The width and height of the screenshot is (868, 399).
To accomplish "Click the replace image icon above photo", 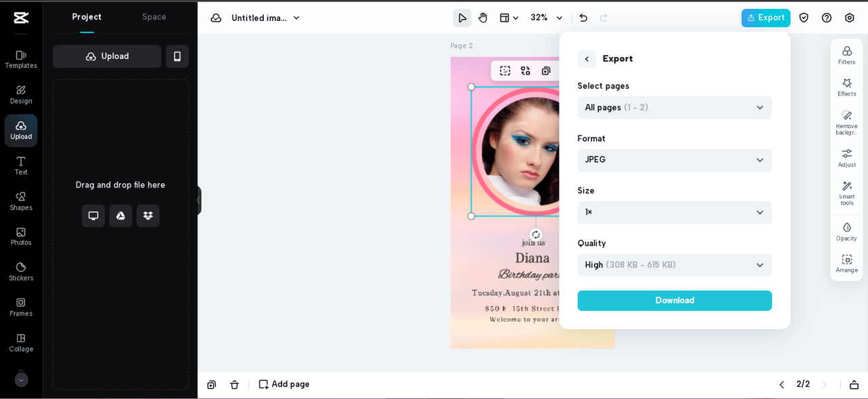I will click(526, 70).
